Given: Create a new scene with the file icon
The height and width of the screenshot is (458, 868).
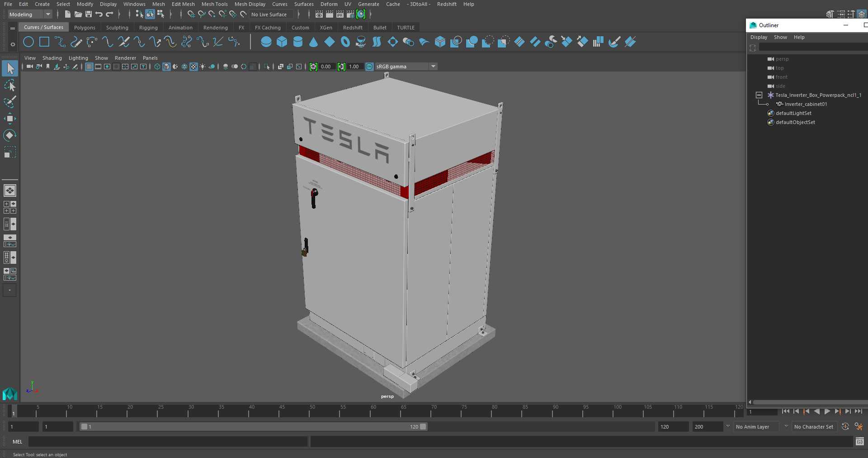Looking at the screenshot, I should click(x=67, y=14).
